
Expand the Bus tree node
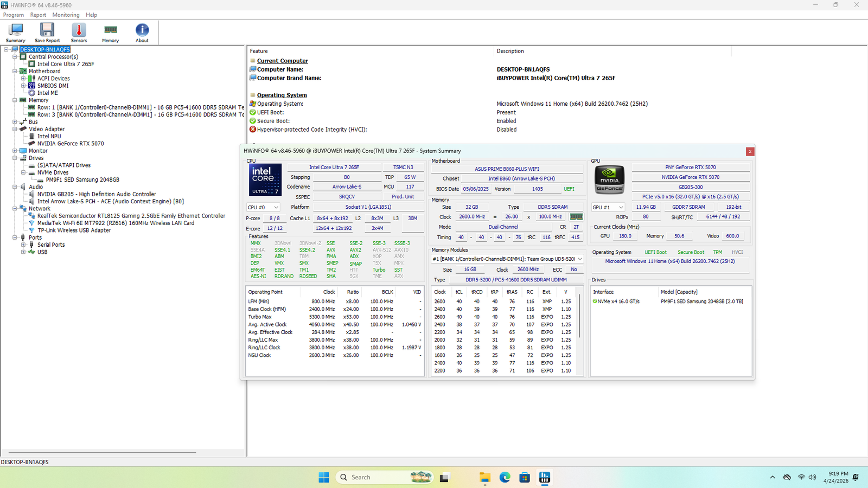coord(15,122)
